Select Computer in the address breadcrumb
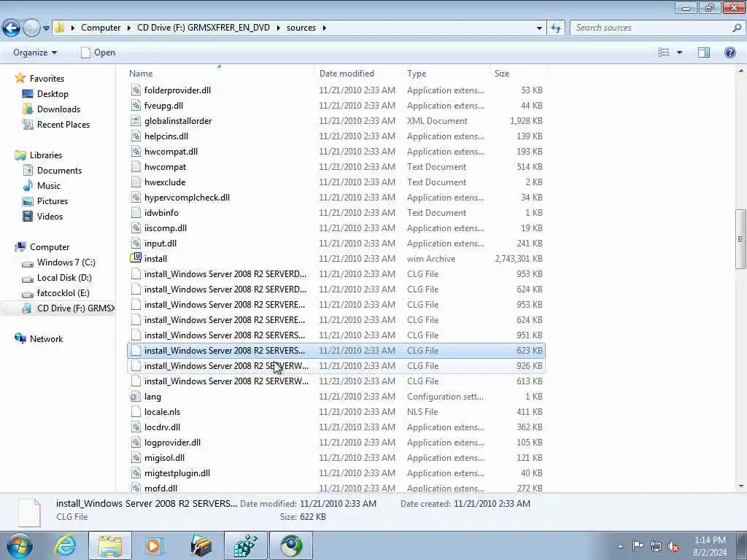Screen dimensions: 747x560 [x=101, y=28]
